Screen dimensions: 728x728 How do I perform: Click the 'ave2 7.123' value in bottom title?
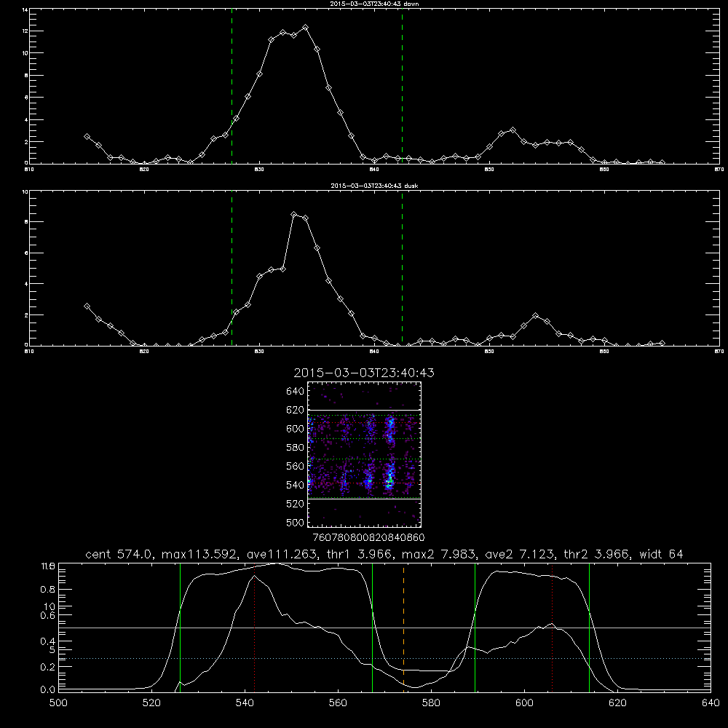[519, 554]
